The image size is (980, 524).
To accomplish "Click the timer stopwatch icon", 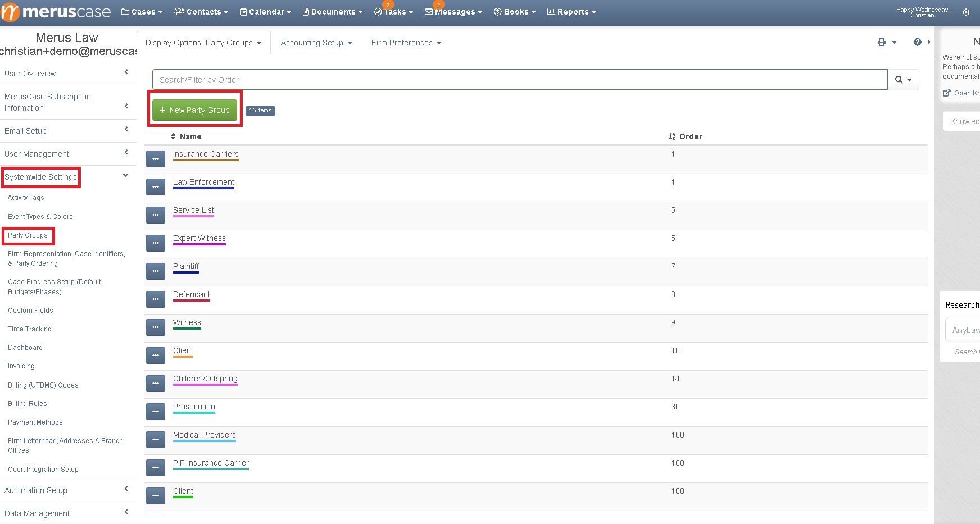I will pos(966,12).
